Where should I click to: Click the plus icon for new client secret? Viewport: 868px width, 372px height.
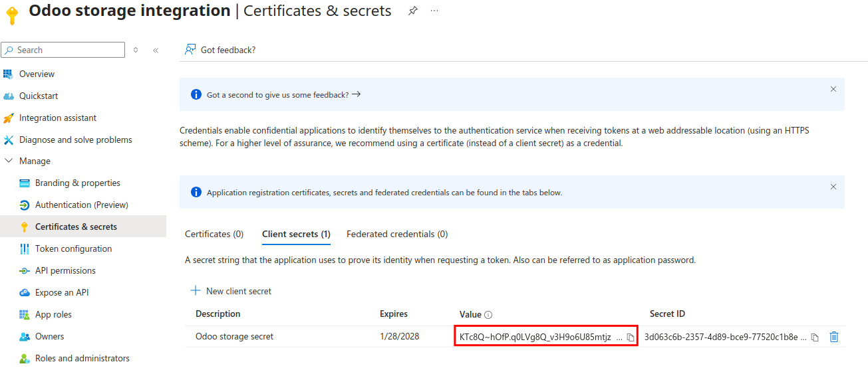[196, 291]
